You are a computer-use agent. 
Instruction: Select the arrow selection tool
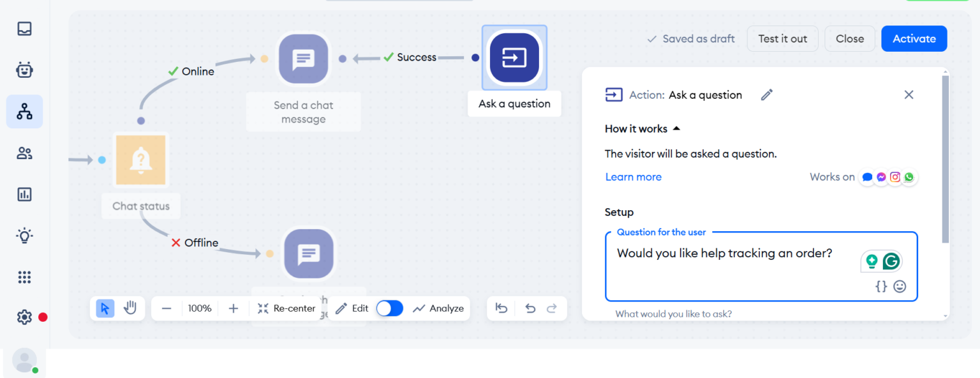point(104,308)
